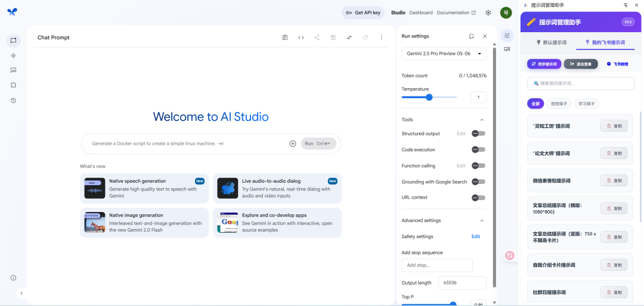Enable Grounding with Google Search

pyautogui.click(x=478, y=182)
